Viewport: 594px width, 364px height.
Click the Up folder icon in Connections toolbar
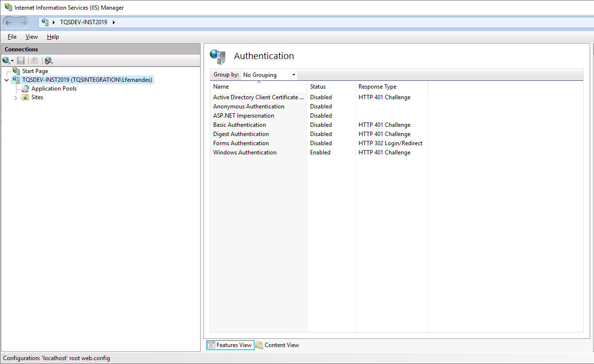tap(34, 61)
